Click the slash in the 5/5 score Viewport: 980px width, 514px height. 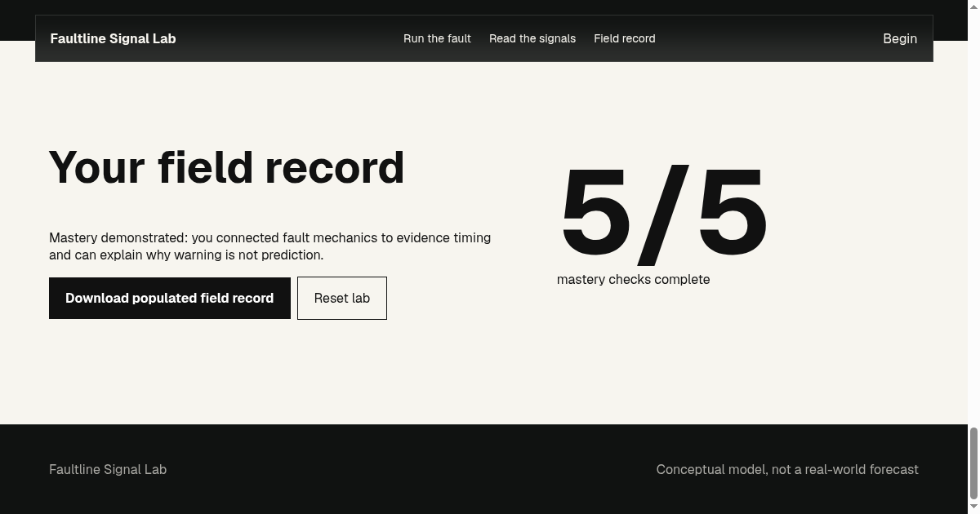click(663, 215)
